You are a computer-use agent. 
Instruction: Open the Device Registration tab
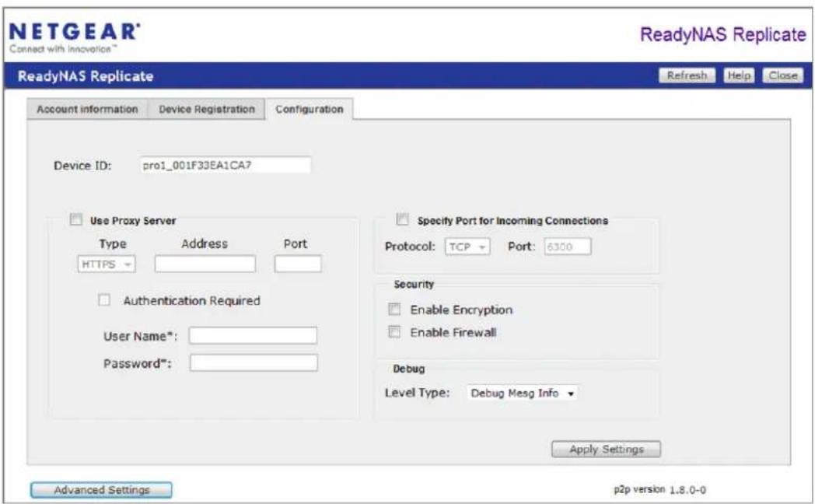(206, 109)
